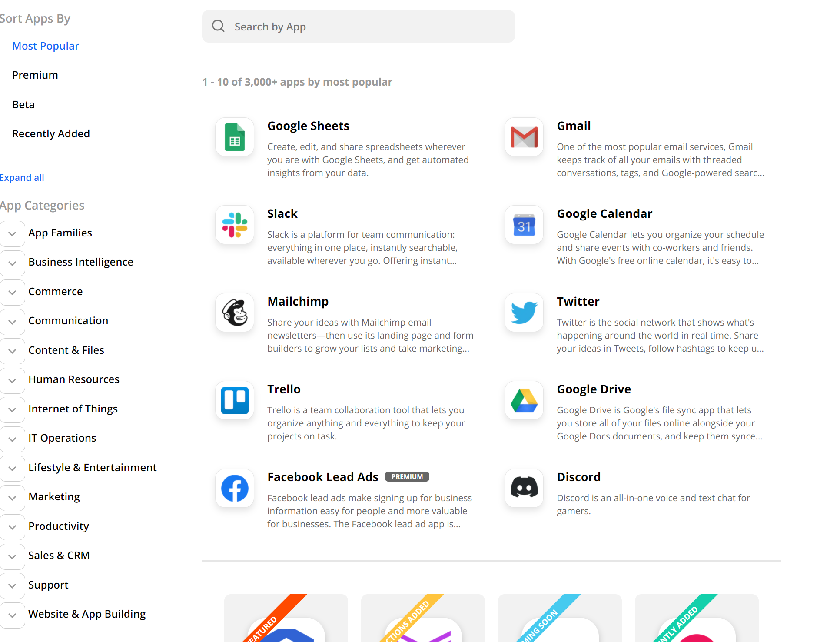This screenshot has height=642, width=840.
Task: Select Most Popular sort option
Action: point(45,45)
